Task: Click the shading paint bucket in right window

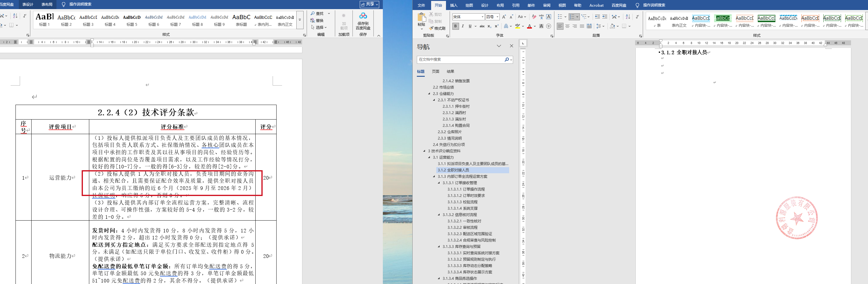Action: (613, 26)
